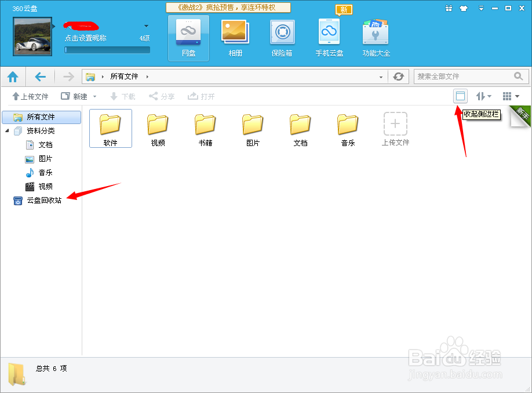
Task: Select 所有文件 in the sidebar
Action: [x=41, y=117]
